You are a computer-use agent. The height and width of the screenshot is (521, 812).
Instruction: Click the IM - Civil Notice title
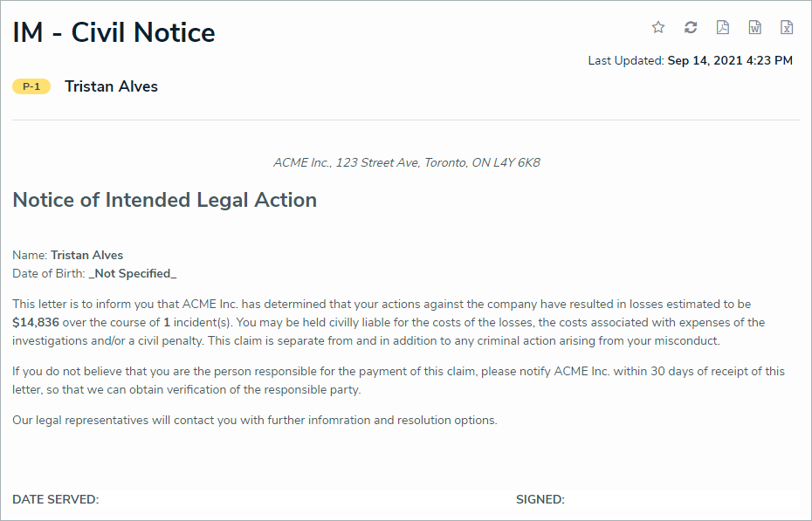pos(114,33)
